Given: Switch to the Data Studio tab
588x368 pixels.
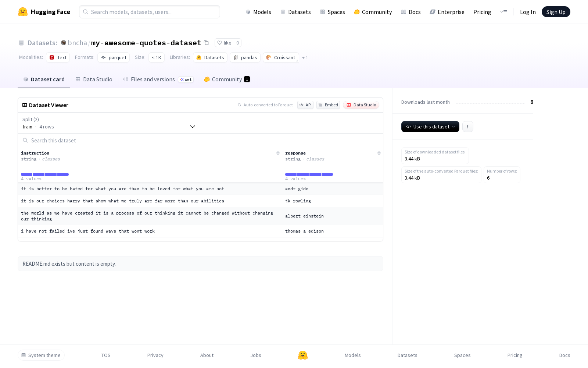Looking at the screenshot, I should coord(94,79).
